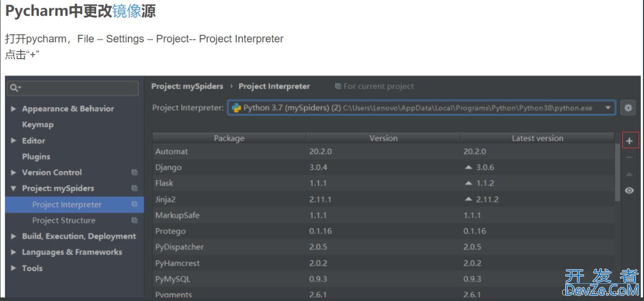The height and width of the screenshot is (301, 644).
Task: Select the Flask package name
Action: (164, 183)
